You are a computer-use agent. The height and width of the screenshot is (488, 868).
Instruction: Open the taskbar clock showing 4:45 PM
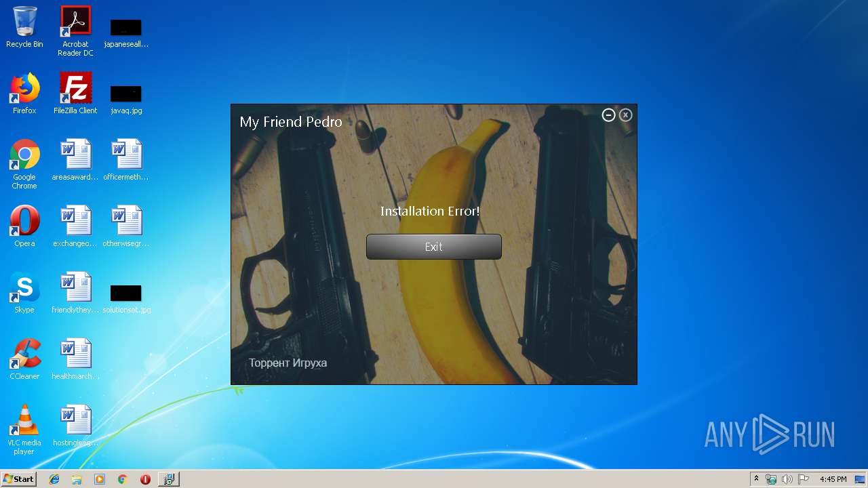coord(833,479)
